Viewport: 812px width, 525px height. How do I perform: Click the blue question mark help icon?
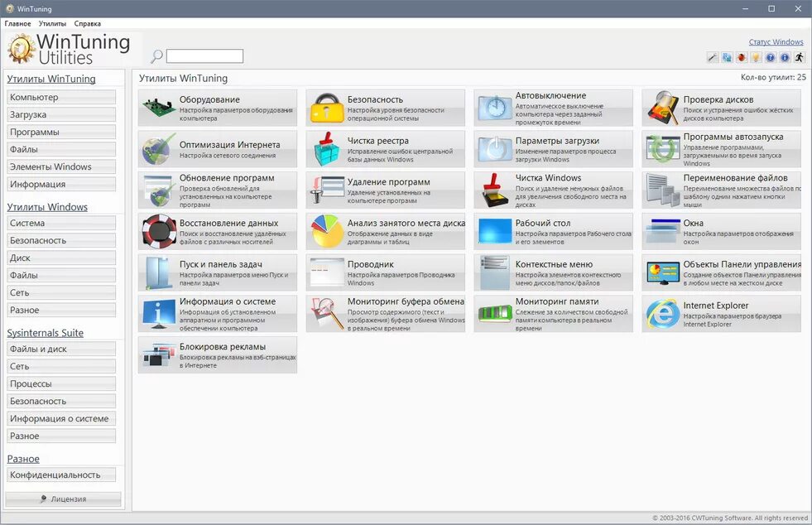point(771,57)
